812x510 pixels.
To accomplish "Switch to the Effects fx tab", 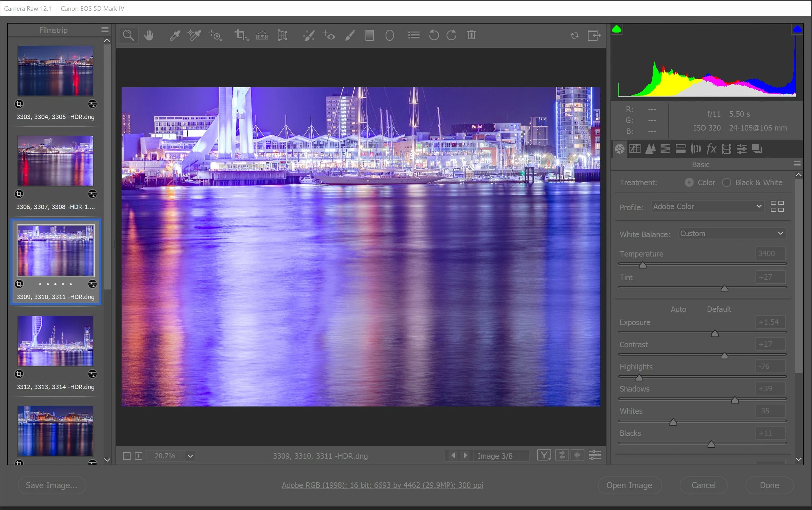I will click(x=711, y=149).
